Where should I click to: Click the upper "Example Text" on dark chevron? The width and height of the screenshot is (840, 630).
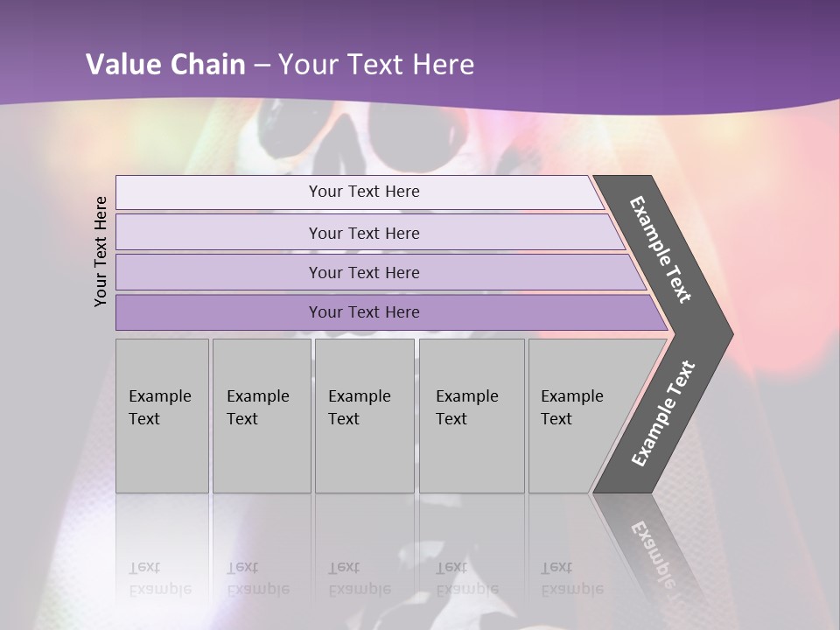click(x=661, y=249)
